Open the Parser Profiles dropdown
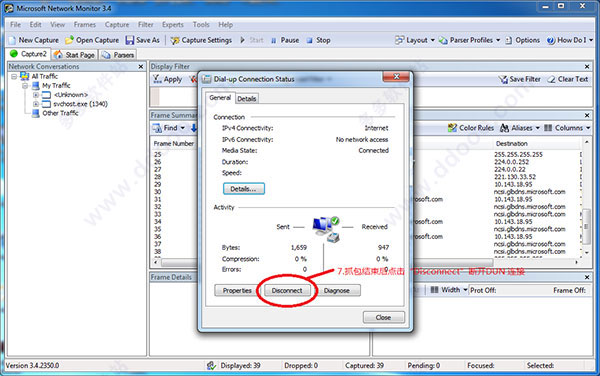The image size is (600, 376). pos(470,40)
